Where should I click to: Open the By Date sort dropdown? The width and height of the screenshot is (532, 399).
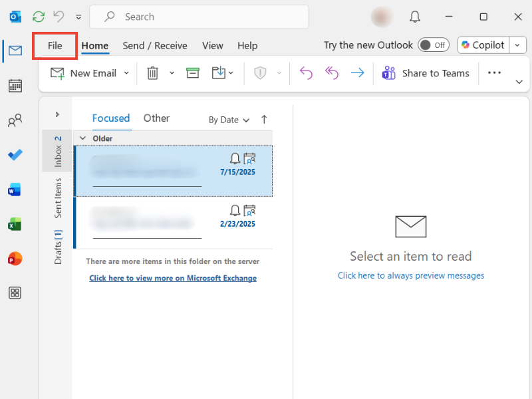pos(229,120)
